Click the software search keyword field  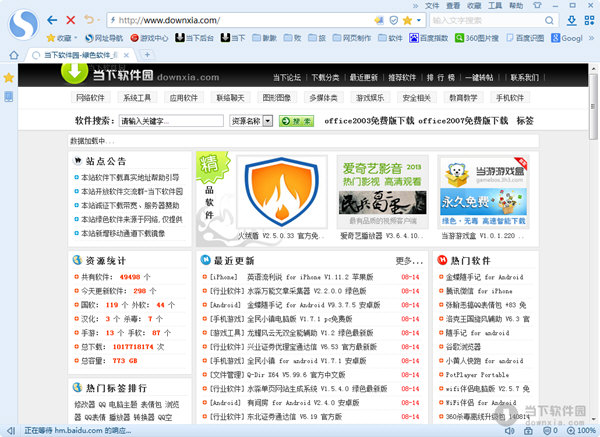click(x=171, y=121)
